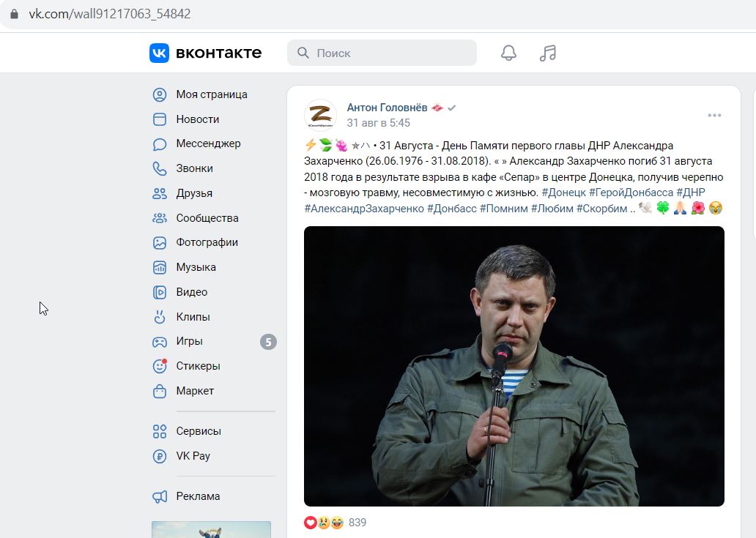Click the Реклама megaphone icon
The width and height of the screenshot is (756, 538).
coord(160,496)
